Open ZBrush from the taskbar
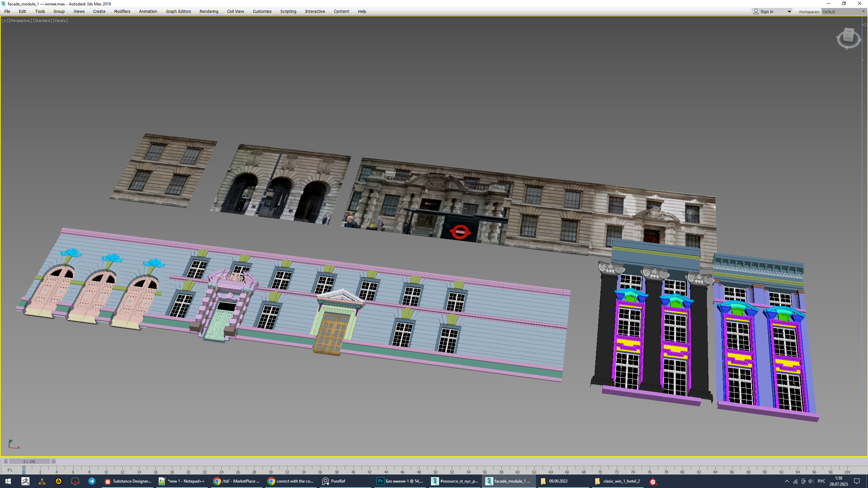 click(25, 481)
